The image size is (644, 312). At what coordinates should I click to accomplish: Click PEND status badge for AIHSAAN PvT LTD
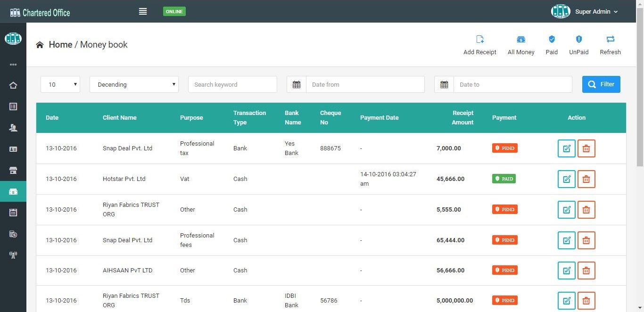pos(504,270)
